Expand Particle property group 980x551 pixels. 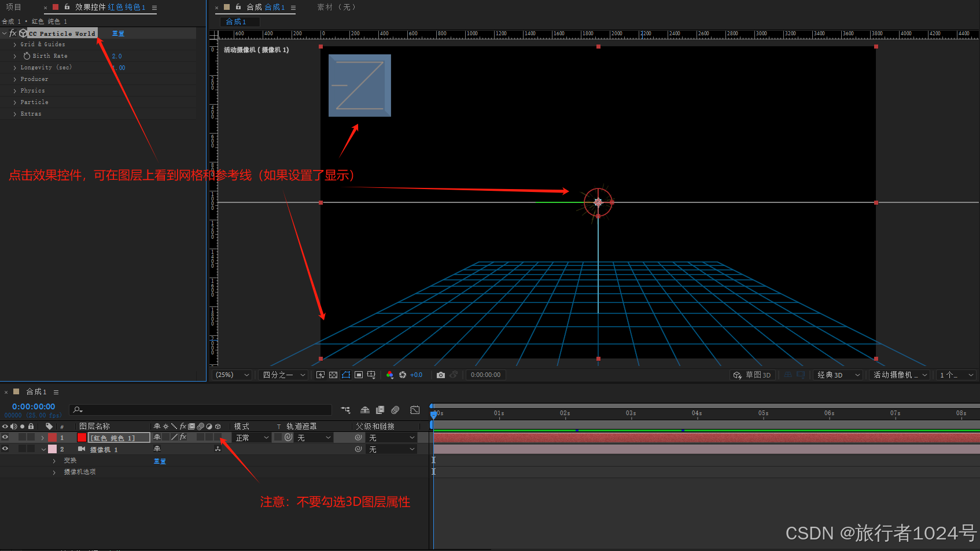coord(15,102)
